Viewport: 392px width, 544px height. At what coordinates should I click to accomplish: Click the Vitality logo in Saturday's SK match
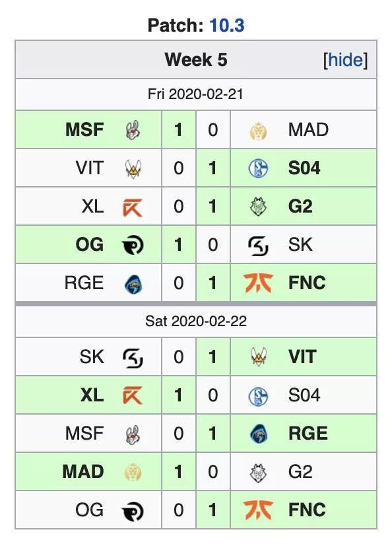(x=259, y=357)
